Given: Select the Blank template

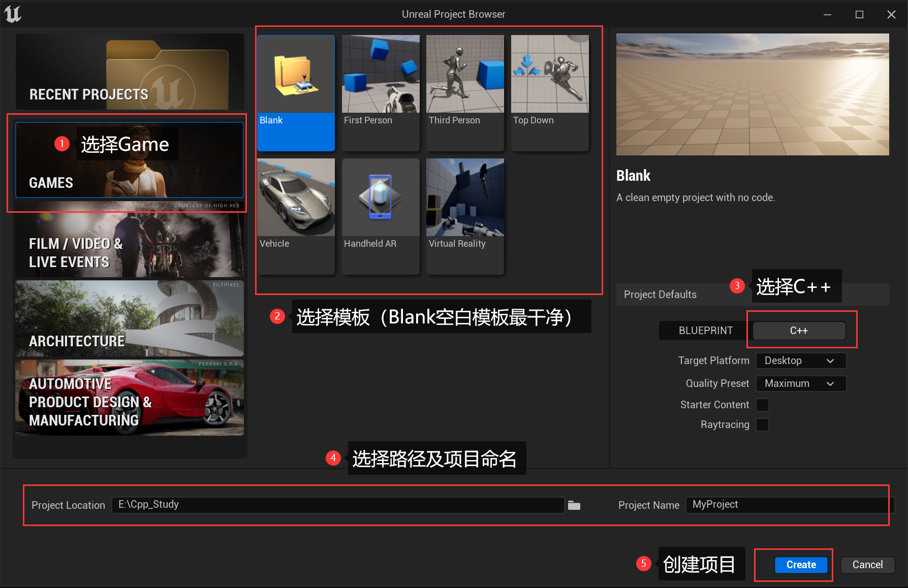Looking at the screenshot, I should (x=296, y=93).
